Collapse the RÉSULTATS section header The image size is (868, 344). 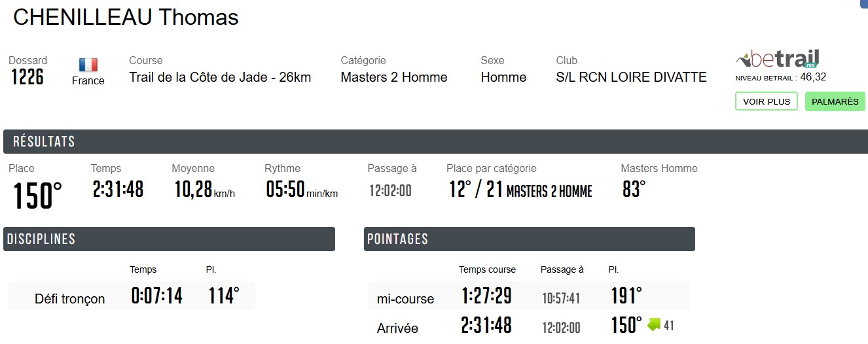[x=435, y=141]
